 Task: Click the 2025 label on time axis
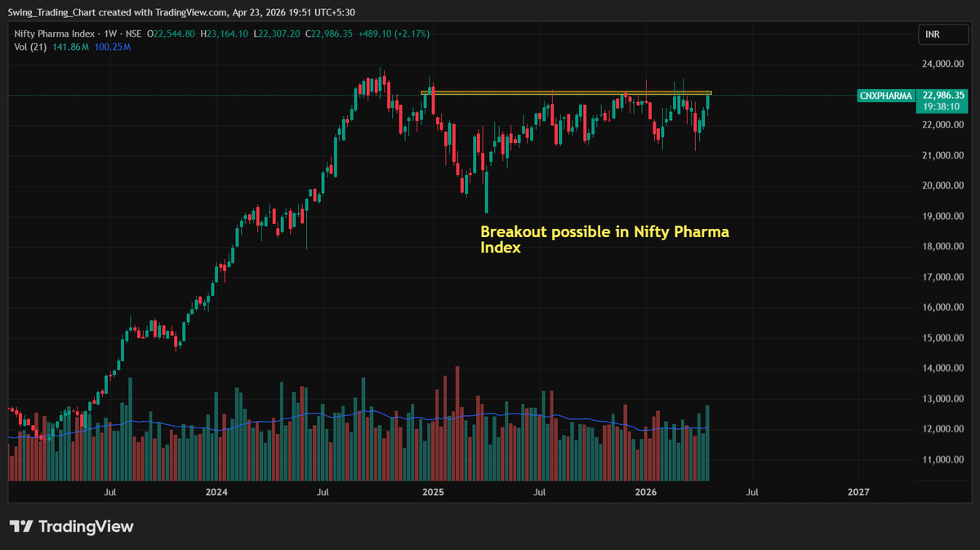[x=433, y=492]
